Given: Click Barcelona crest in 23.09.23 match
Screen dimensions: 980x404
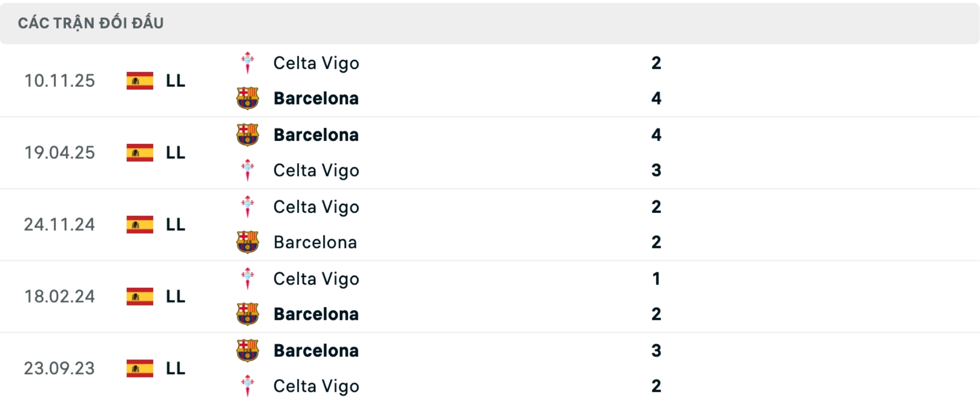Looking at the screenshot, I should tap(248, 351).
